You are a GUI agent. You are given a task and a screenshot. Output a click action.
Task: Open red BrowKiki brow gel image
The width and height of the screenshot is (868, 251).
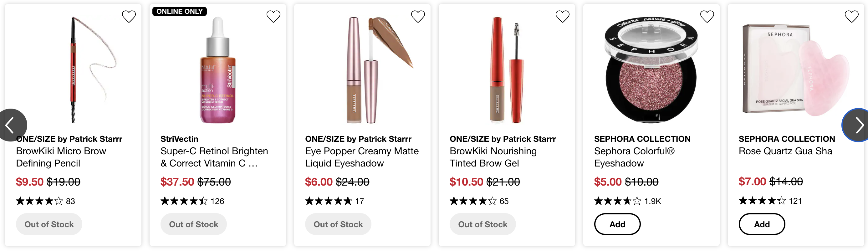[x=507, y=70]
